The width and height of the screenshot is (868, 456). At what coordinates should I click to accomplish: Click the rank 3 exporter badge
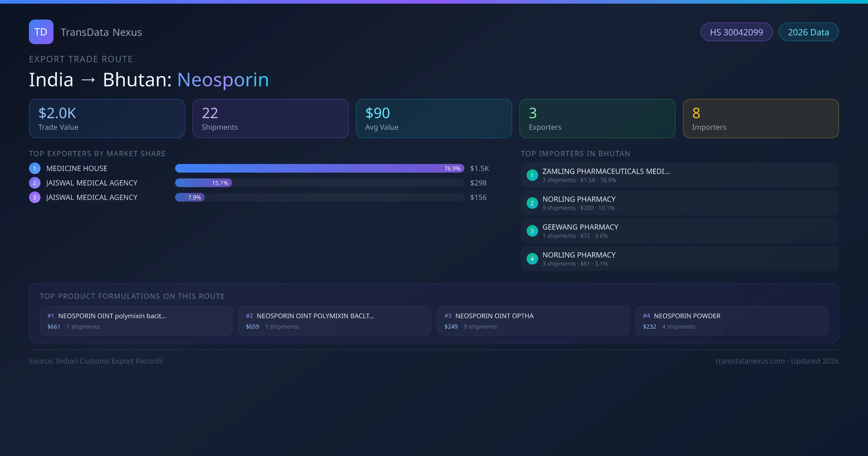pyautogui.click(x=35, y=197)
